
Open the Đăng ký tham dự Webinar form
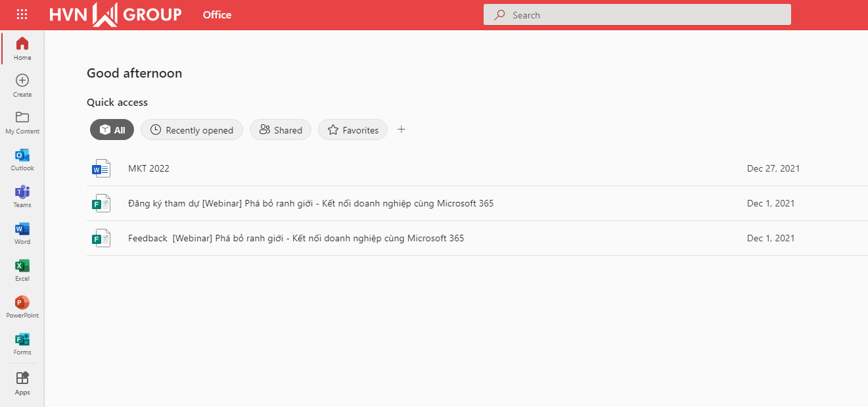click(x=477, y=203)
